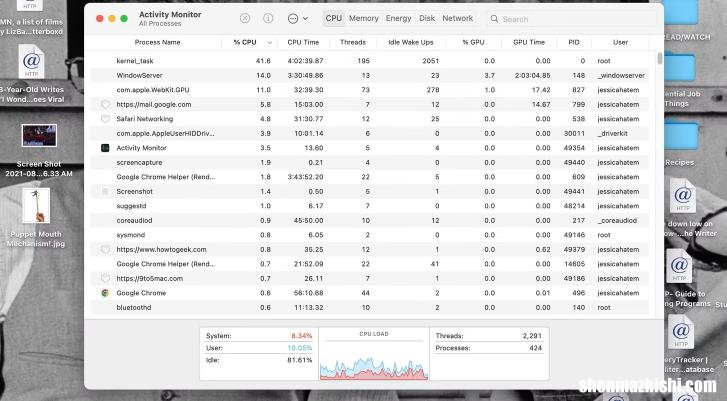Screen dimensions: 727x401
Task: Click the shield icon beside 9to5mac.com
Action: [105, 279]
